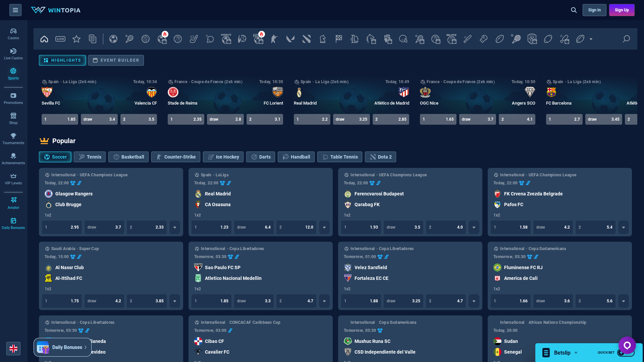The width and height of the screenshot is (644, 362).
Task: Open the live chat support bubble
Action: click(627, 345)
